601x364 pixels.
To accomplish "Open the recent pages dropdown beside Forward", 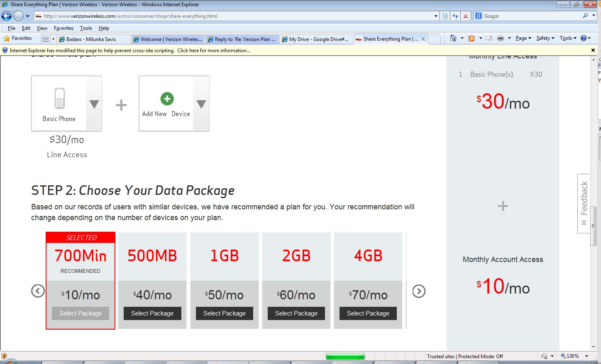I will (x=28, y=16).
